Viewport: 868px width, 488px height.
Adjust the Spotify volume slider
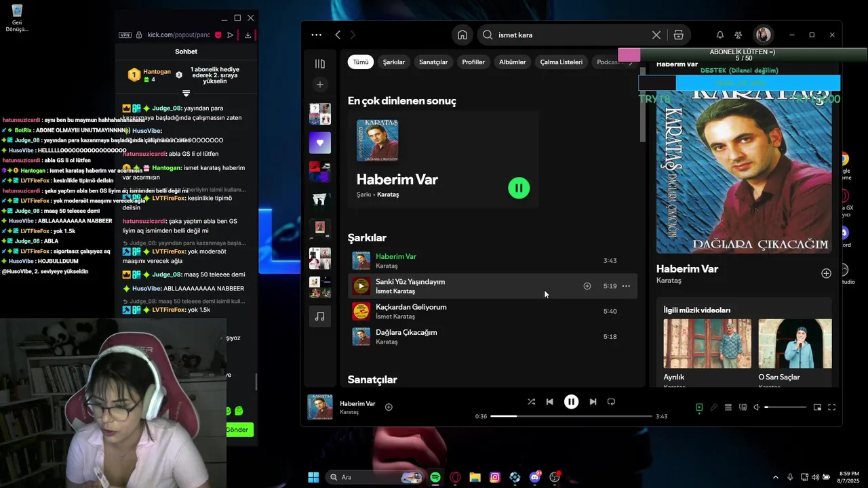786,407
